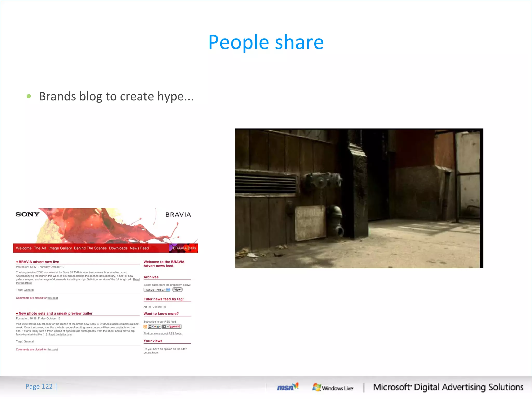Click General tag under first post
Viewport: 532px width, 399px height.
29,290
